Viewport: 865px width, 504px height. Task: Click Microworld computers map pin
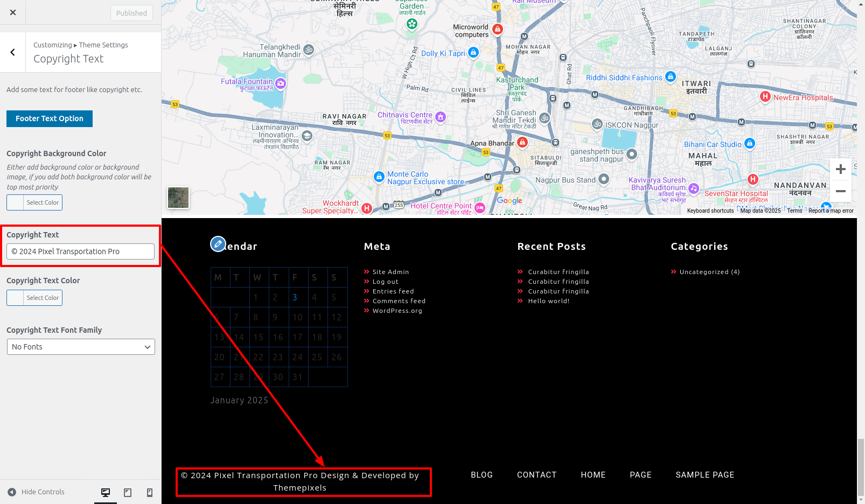point(498,29)
